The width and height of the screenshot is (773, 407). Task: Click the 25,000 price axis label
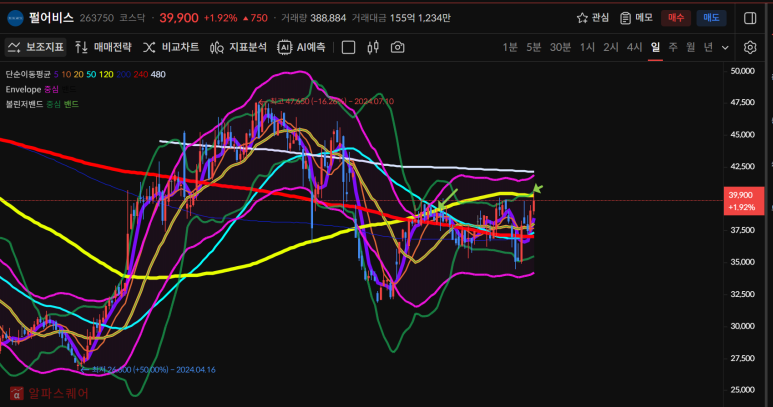pos(742,390)
